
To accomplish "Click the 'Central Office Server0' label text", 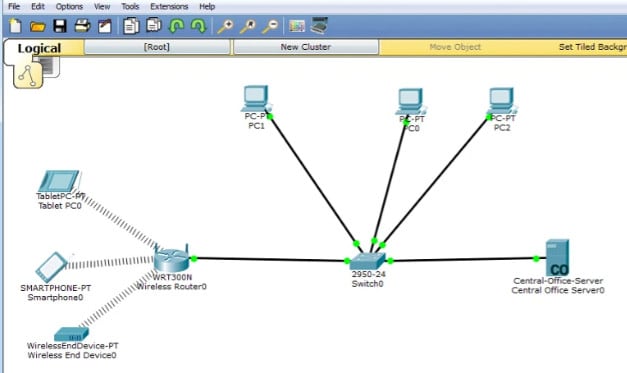I will tap(558, 290).
